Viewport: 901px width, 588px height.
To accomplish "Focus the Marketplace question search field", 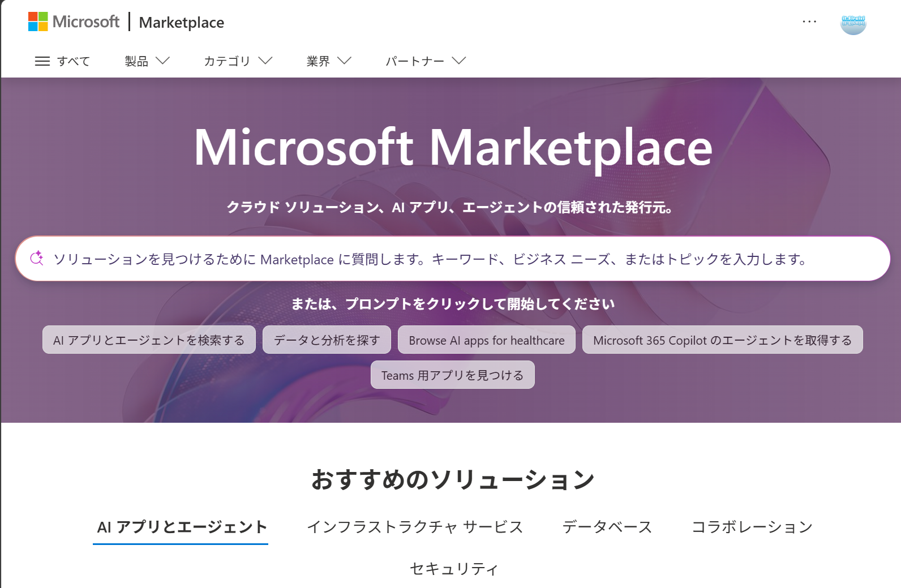I will tap(453, 259).
